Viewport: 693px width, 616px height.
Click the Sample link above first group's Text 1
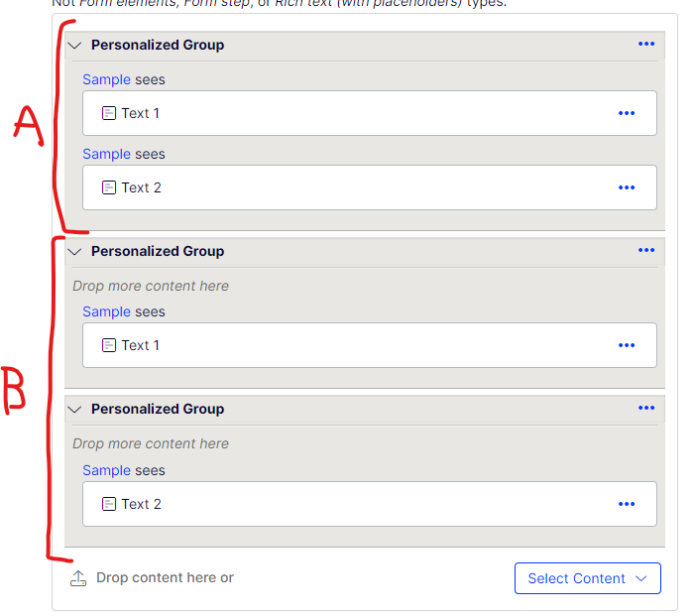(x=106, y=79)
